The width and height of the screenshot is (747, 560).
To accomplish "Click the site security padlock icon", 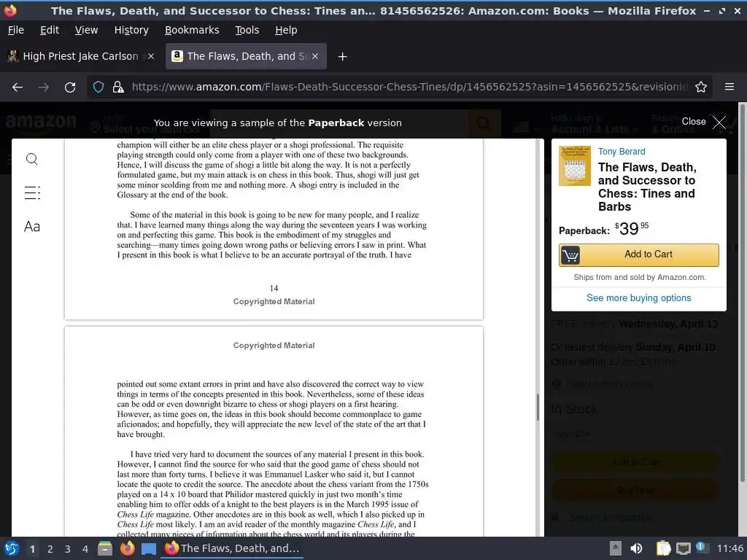I will coord(118,87).
